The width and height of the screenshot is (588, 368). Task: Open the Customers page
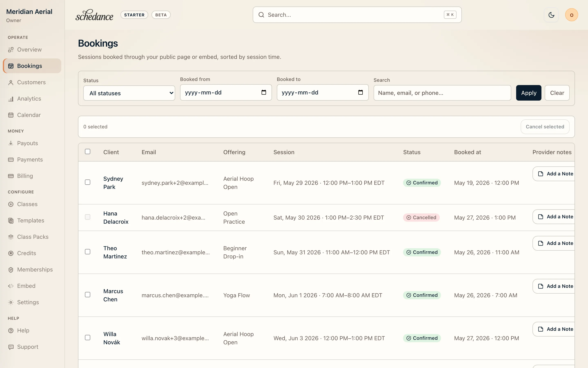pos(32,82)
